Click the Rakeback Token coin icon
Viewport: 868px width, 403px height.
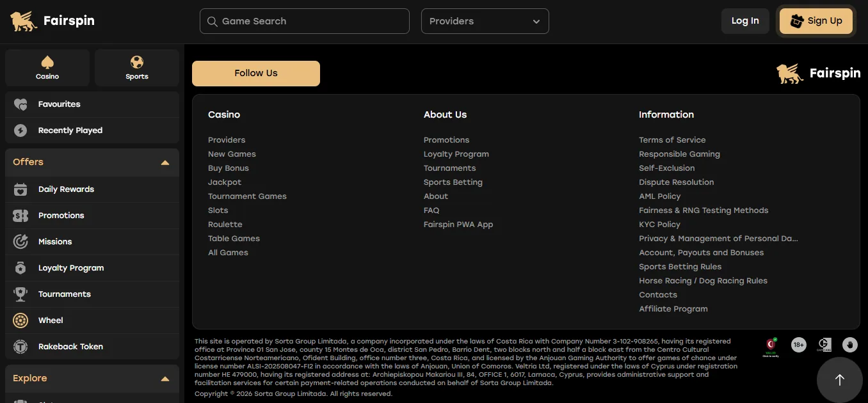20,347
